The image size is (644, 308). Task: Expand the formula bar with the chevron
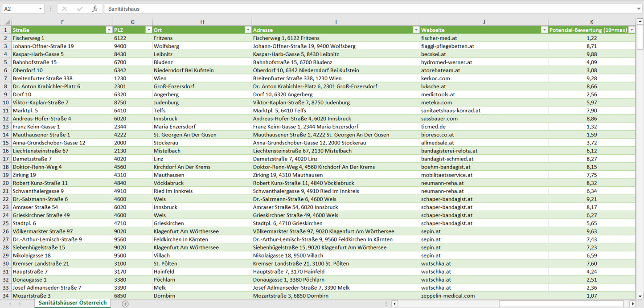[639, 9]
